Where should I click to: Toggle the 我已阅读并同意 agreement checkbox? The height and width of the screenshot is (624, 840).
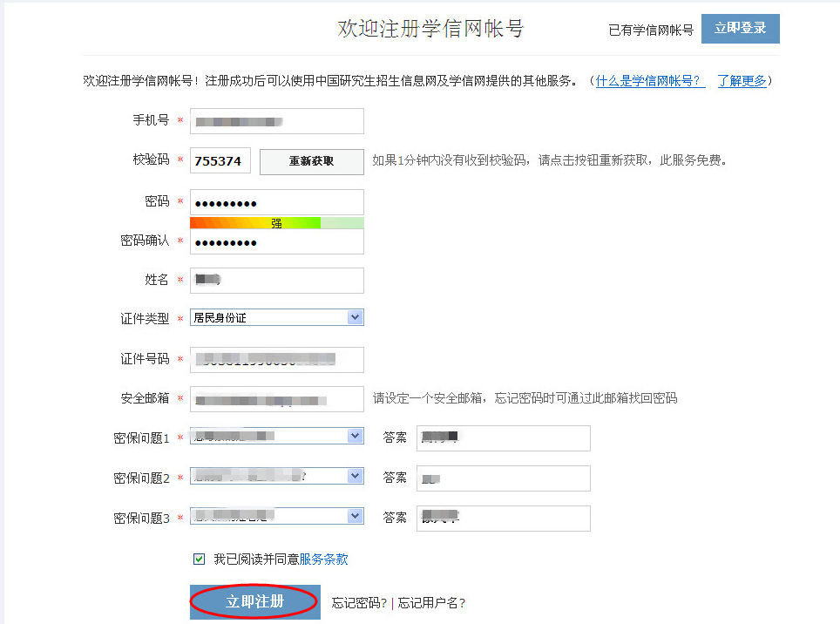[200, 560]
